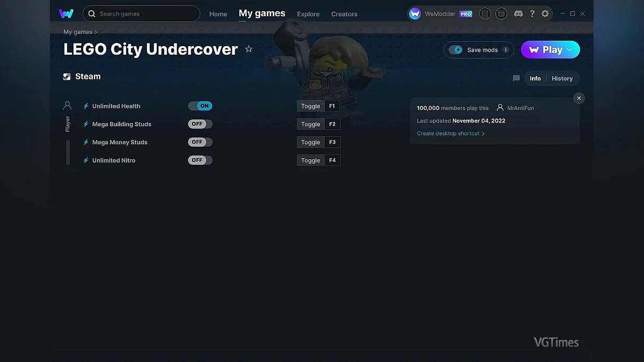Image resolution: width=644 pixels, height=362 pixels.
Task: Click the F1 hotkey box
Action: [332, 106]
